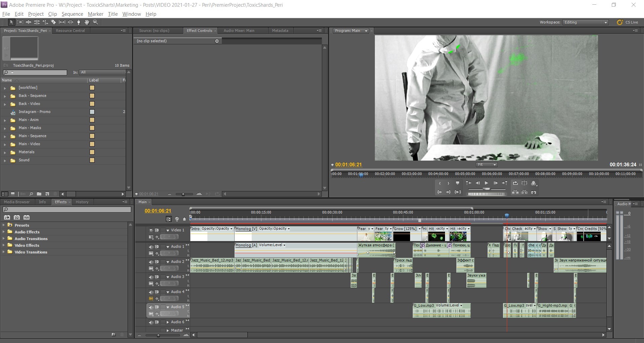Hide the Video 1 track output
The image size is (644, 343).
(151, 230)
